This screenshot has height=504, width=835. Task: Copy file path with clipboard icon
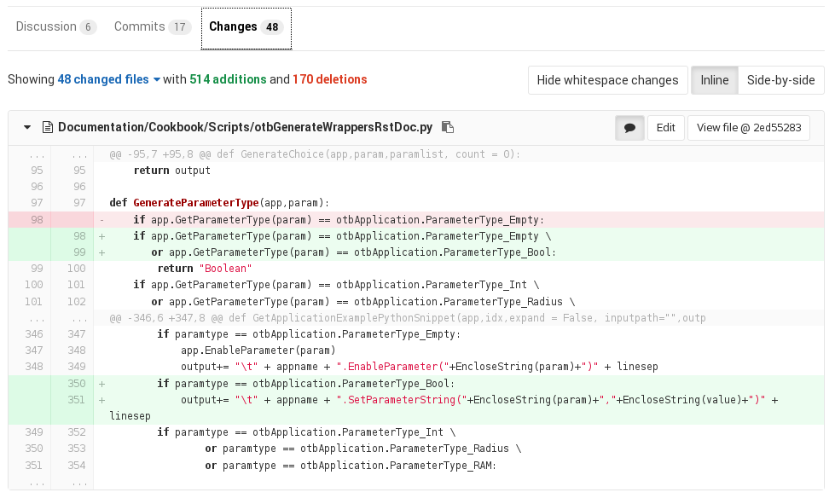point(448,128)
